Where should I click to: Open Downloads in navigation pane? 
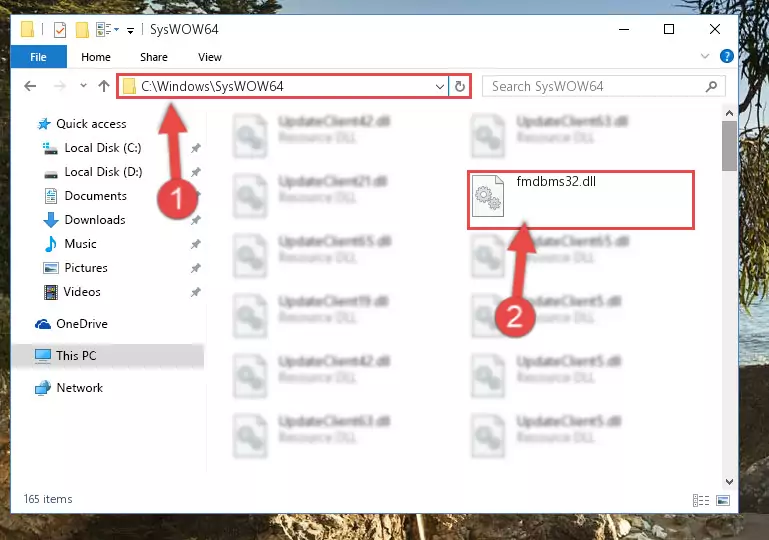click(x=95, y=220)
